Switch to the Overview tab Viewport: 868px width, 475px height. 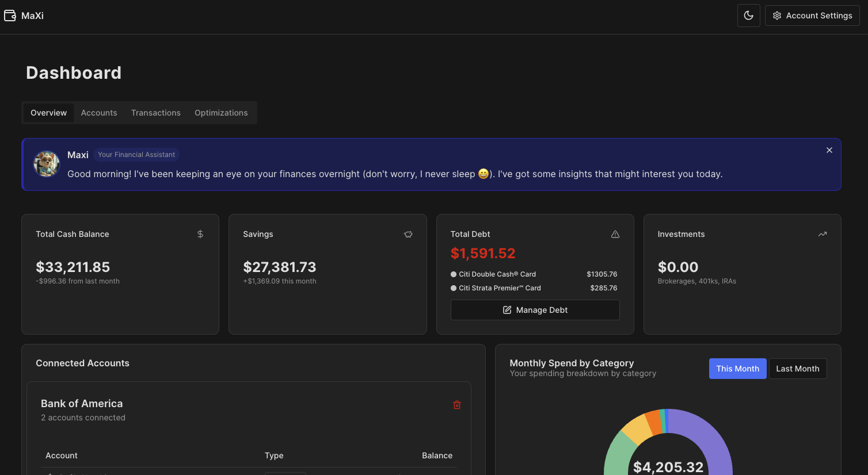[x=49, y=113]
